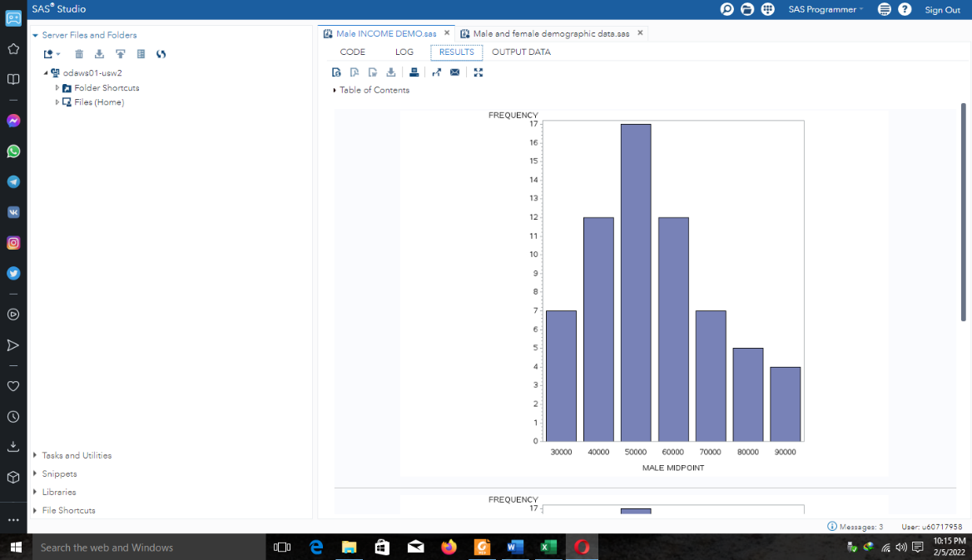972x560 pixels.
Task: Print the histogram results
Action: [414, 72]
